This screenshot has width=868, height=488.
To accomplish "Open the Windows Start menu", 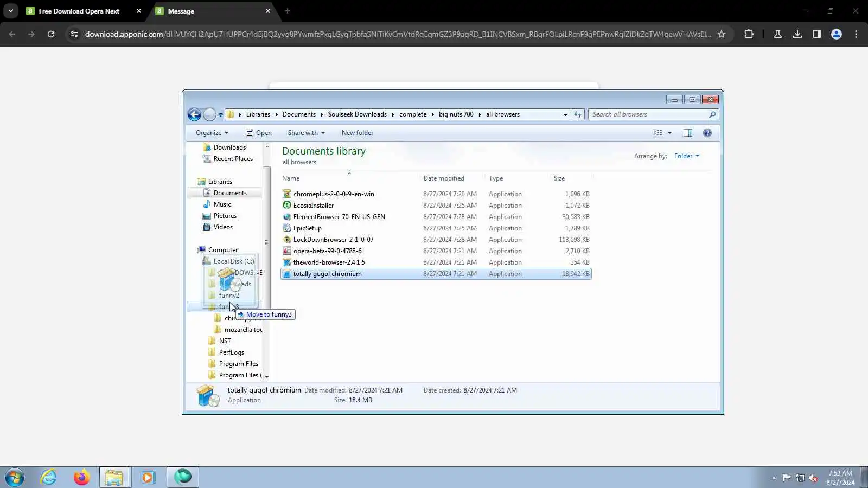I will (x=15, y=477).
